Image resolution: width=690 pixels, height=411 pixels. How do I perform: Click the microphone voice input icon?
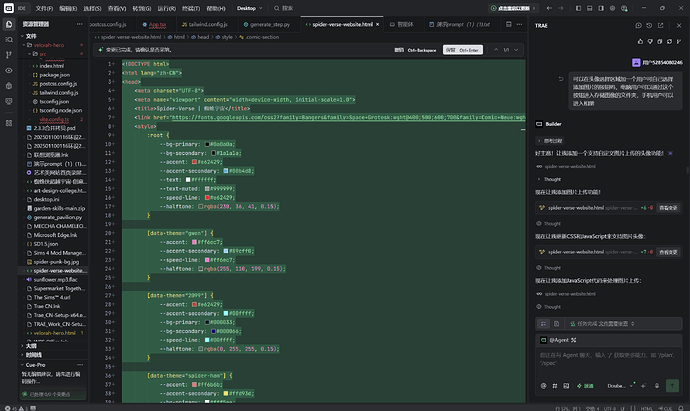click(657, 386)
